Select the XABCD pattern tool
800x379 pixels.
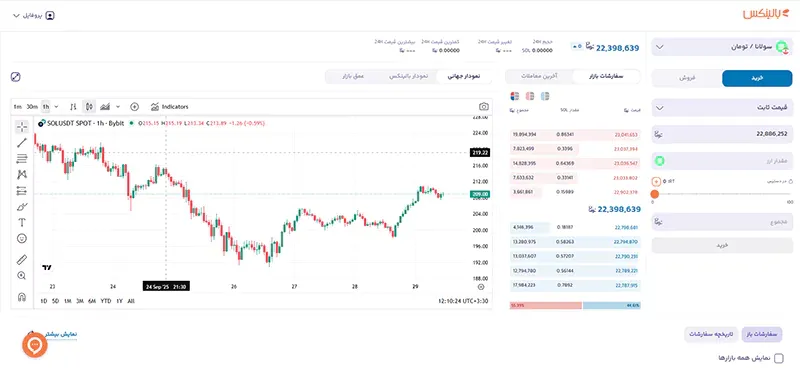21,174
